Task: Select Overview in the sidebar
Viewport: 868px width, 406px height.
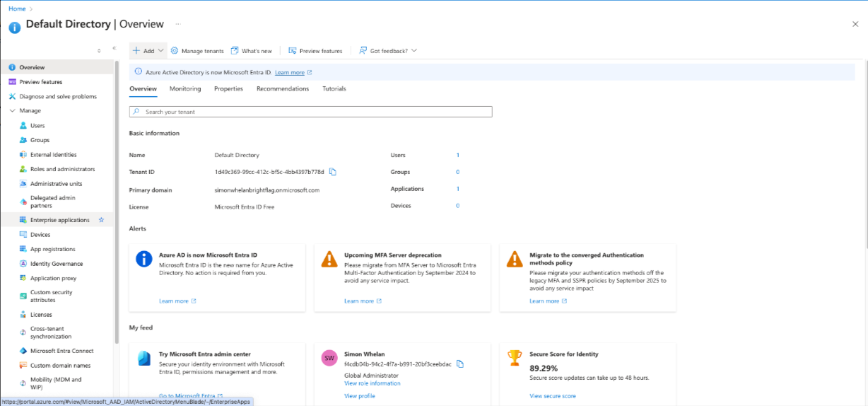Action: click(x=57, y=67)
